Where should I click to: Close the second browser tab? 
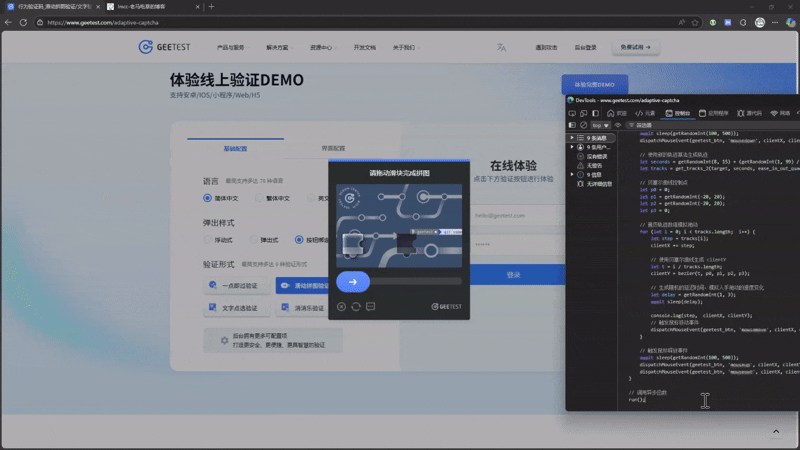pyautogui.click(x=197, y=7)
